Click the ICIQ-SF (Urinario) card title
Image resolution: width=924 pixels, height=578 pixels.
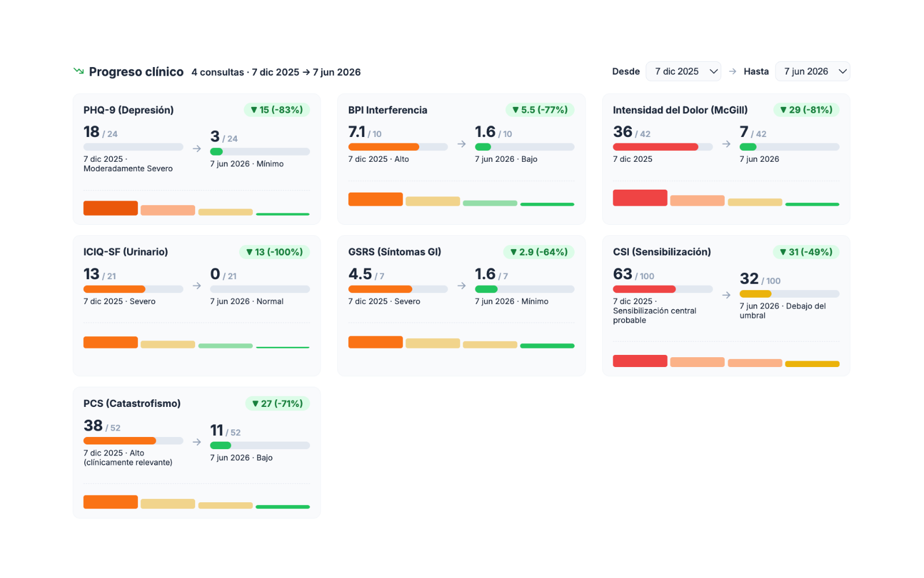[126, 252]
